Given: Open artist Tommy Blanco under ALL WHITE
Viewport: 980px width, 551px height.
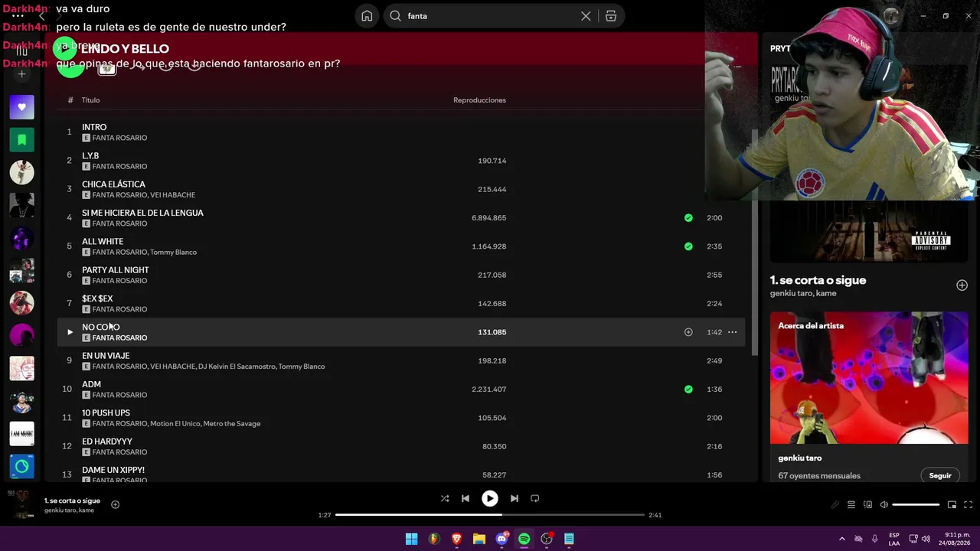Looking at the screenshot, I should click(x=174, y=253).
